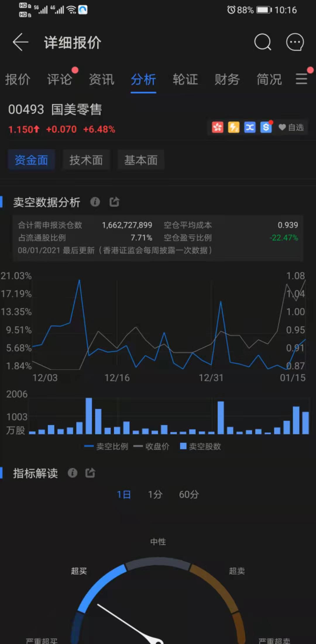This screenshot has width=316, height=644.
Task: Tap the 卖空股数 legend entry
Action: pyautogui.click(x=200, y=446)
